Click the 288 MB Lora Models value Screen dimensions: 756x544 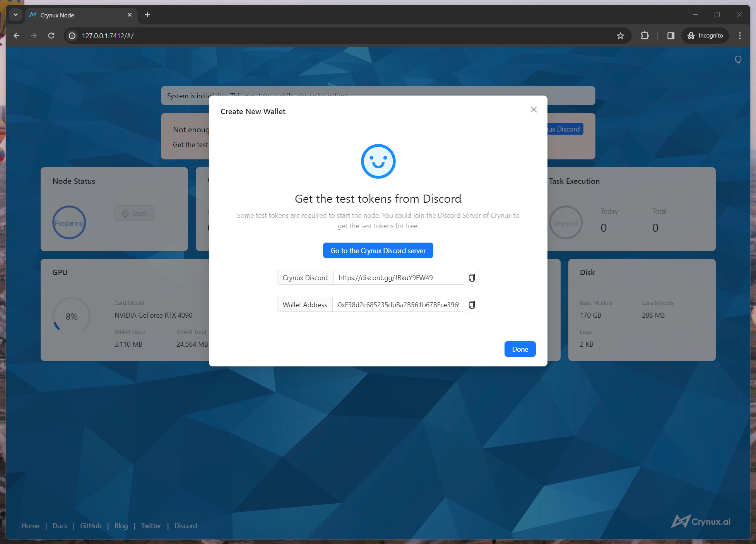click(653, 315)
